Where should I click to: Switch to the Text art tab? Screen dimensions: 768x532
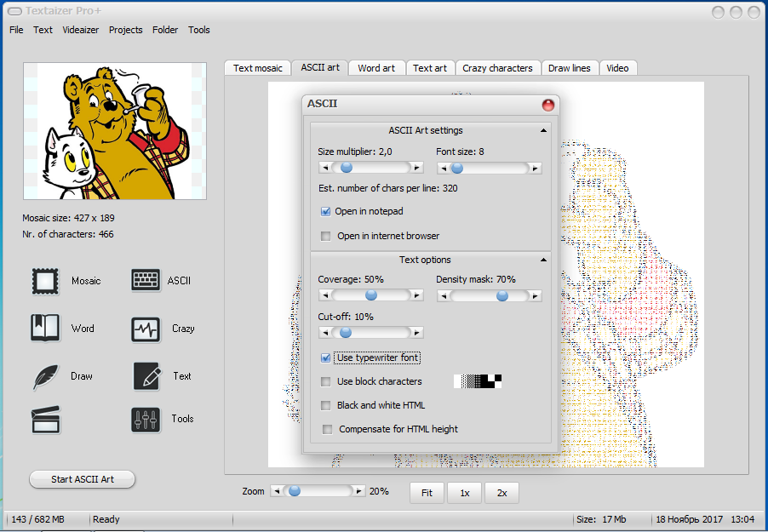[x=429, y=68]
